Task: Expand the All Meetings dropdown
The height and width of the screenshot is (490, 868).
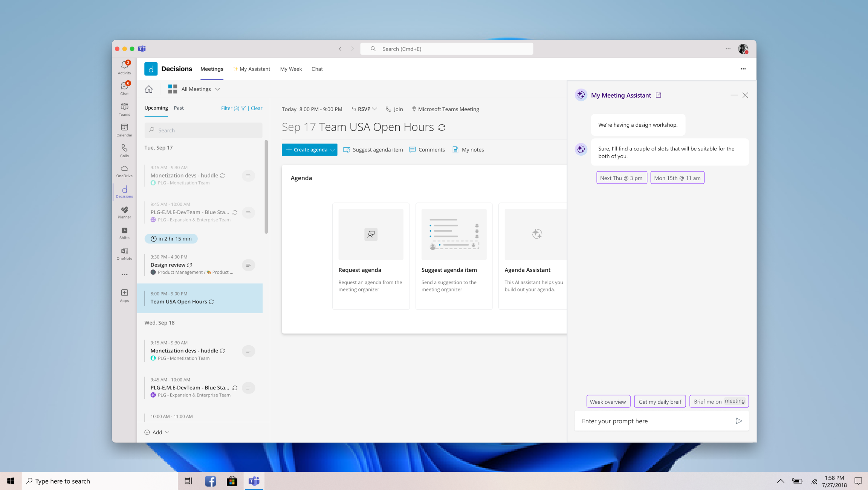Action: [x=218, y=89]
